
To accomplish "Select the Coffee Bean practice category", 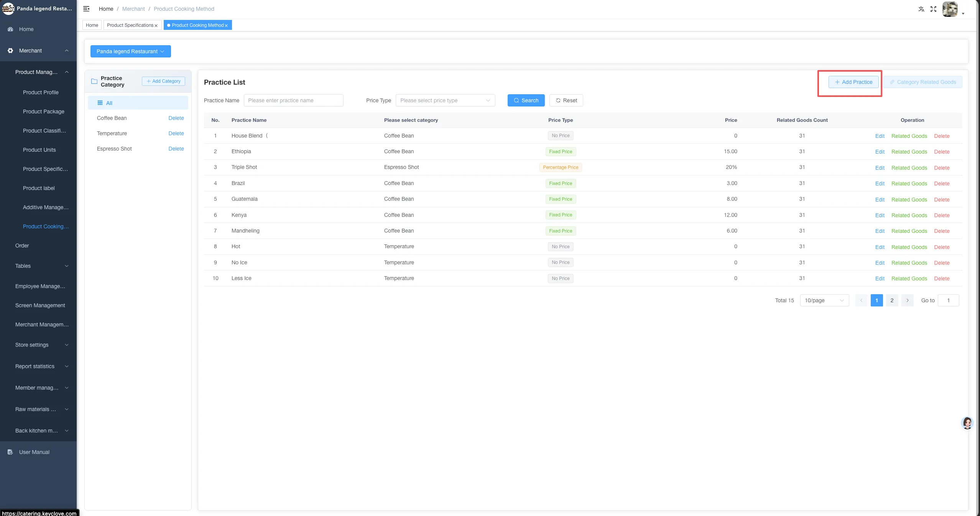I will pyautogui.click(x=112, y=118).
